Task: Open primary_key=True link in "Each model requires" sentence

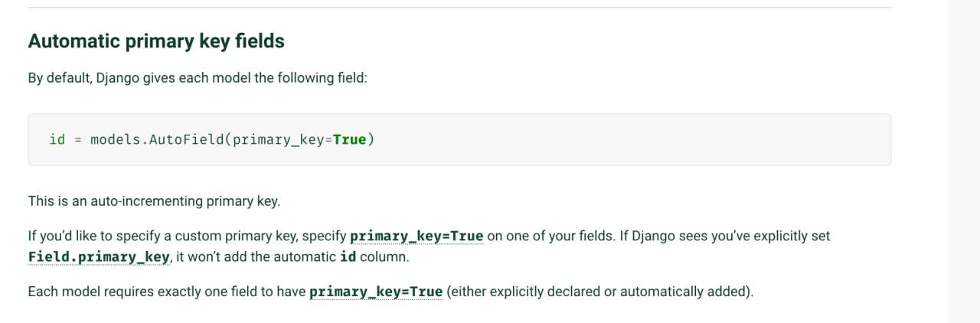Action: point(376,292)
